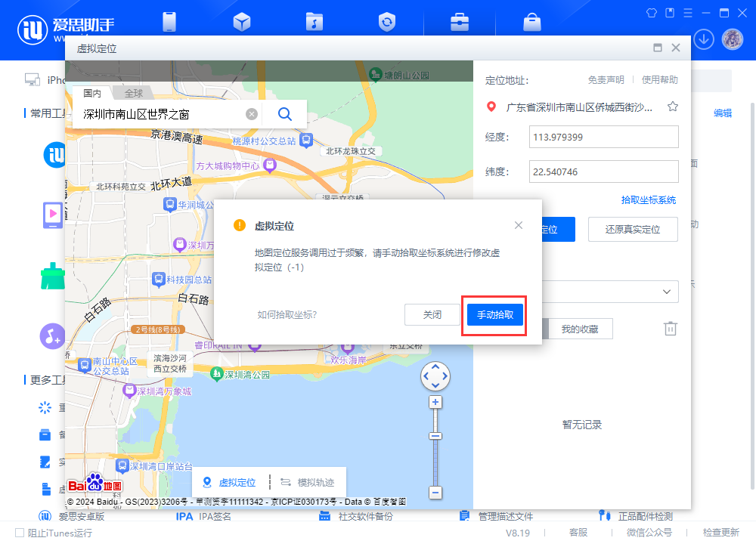Expand the dropdown above 我的收藏
The height and width of the screenshot is (544, 756).
666,292
